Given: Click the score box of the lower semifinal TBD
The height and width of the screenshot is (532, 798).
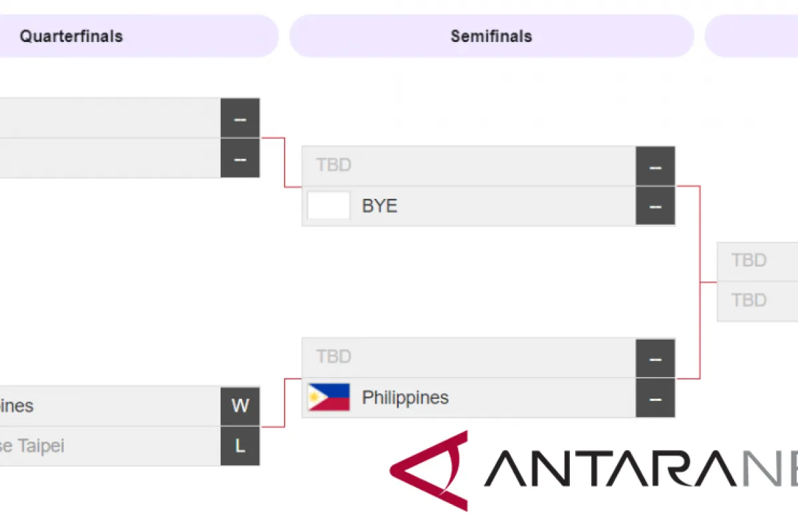Looking at the screenshot, I should click(x=655, y=358).
